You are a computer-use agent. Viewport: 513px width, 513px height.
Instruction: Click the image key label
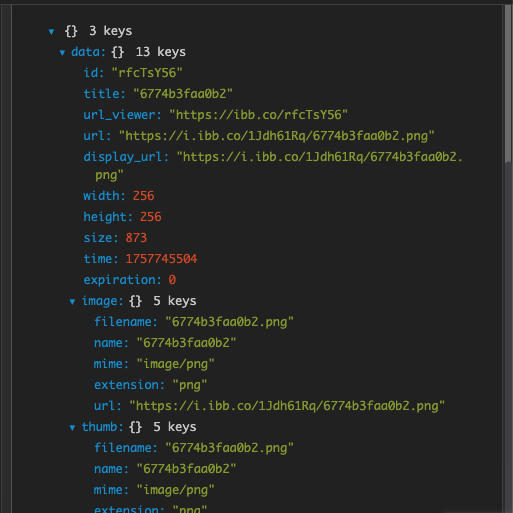tap(103, 301)
